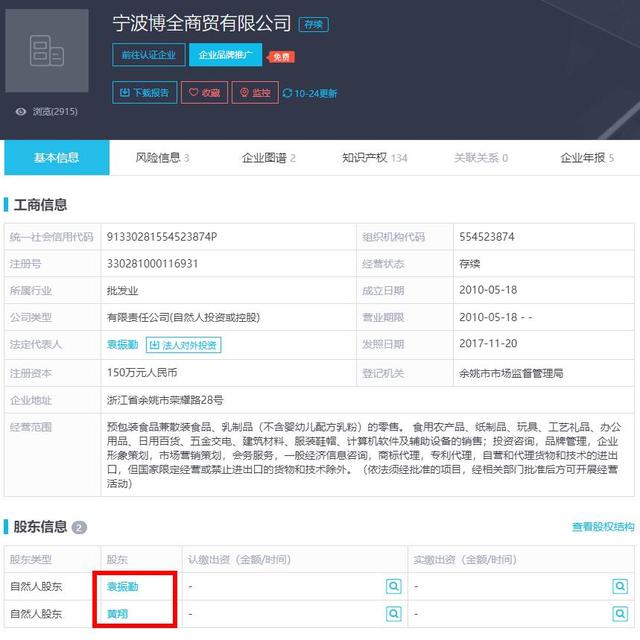Click the company logo placeholder thumbnail
This screenshot has width=640, height=640.
(47, 51)
